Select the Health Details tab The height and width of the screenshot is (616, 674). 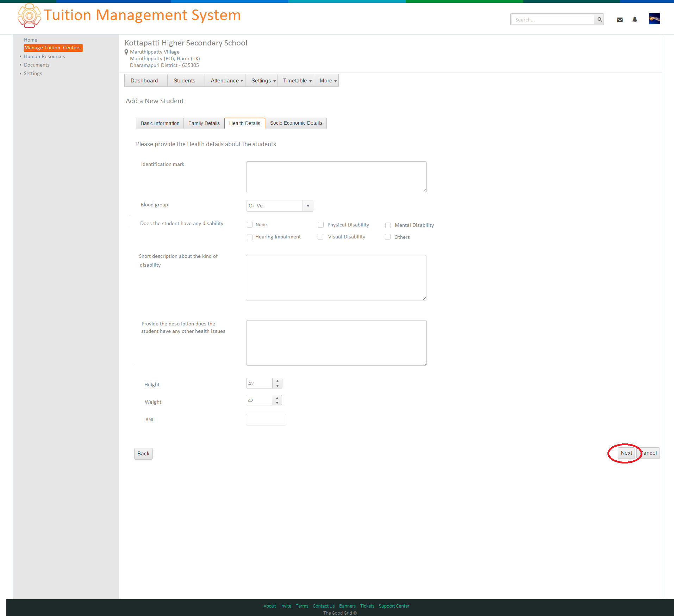point(245,123)
